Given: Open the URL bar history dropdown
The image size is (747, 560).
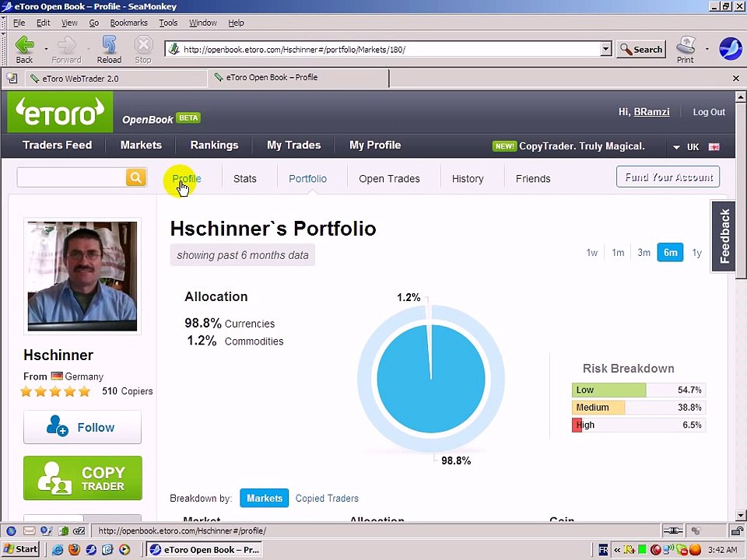Looking at the screenshot, I should coord(605,49).
